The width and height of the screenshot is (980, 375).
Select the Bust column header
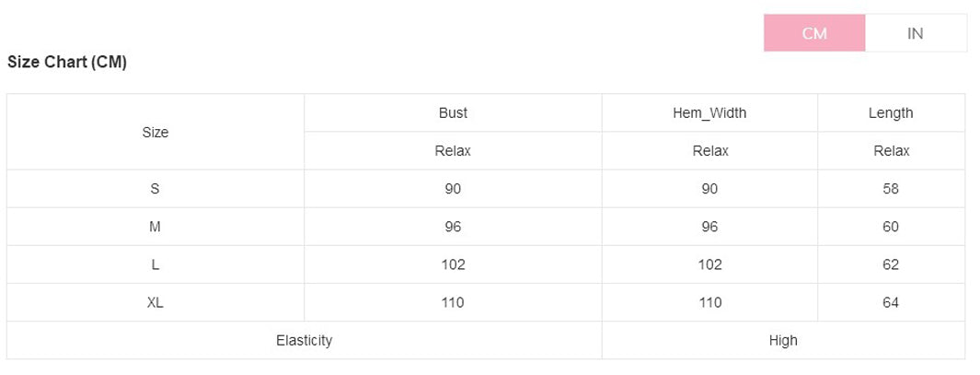coord(453,113)
